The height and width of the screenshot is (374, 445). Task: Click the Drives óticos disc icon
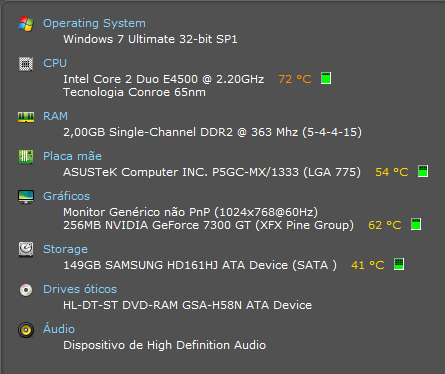tap(26, 290)
